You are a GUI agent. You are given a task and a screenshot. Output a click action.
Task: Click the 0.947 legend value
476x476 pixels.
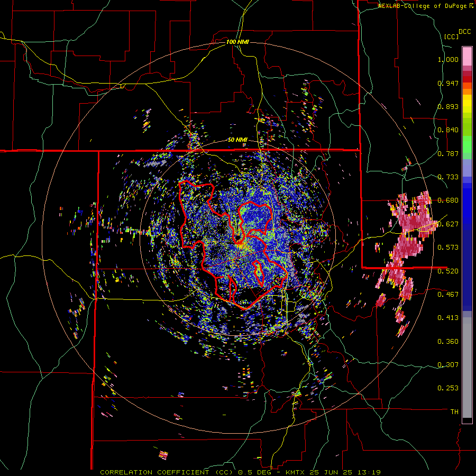click(448, 83)
